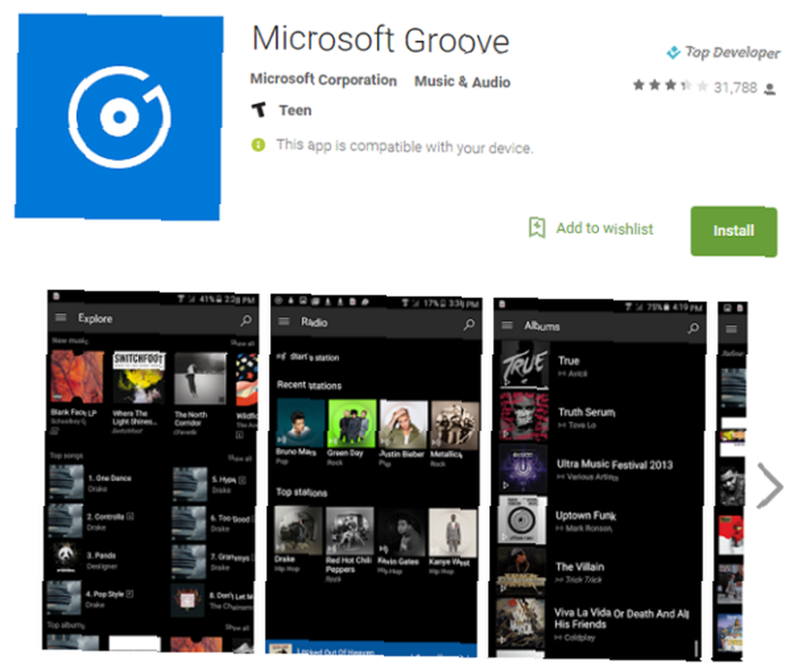Click the Red Hot Chili Peppers station thumbnail

click(350, 532)
